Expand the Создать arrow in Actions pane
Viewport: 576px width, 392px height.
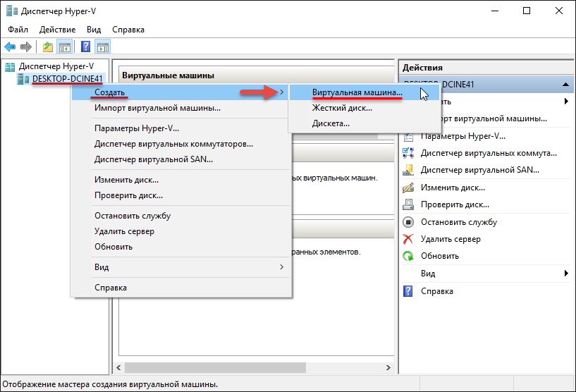tap(566, 102)
